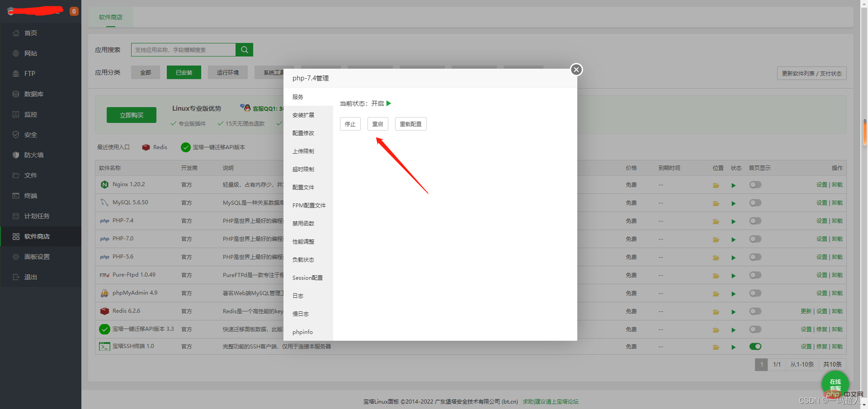The image size is (868, 409).
Task: Click the green magnifier search icon
Action: (244, 50)
